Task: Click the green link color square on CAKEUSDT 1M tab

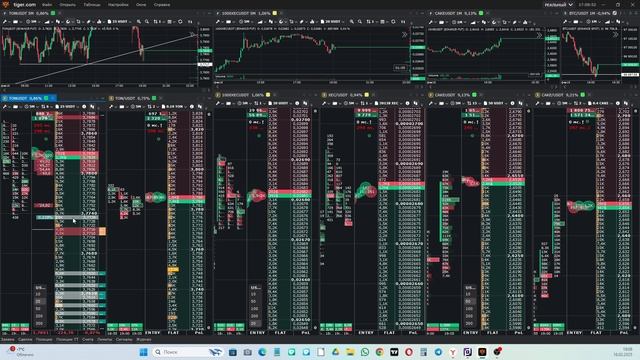Action: 481,13
